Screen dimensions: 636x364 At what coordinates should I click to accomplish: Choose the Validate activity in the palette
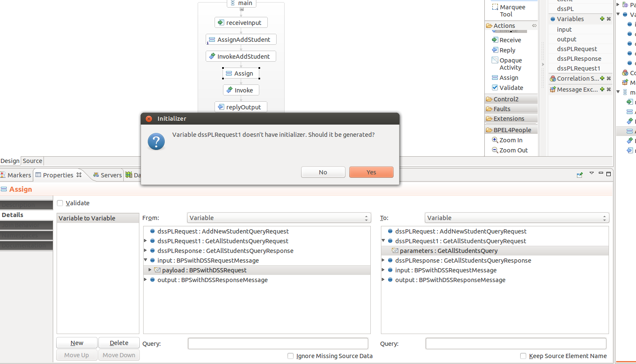[507, 88]
